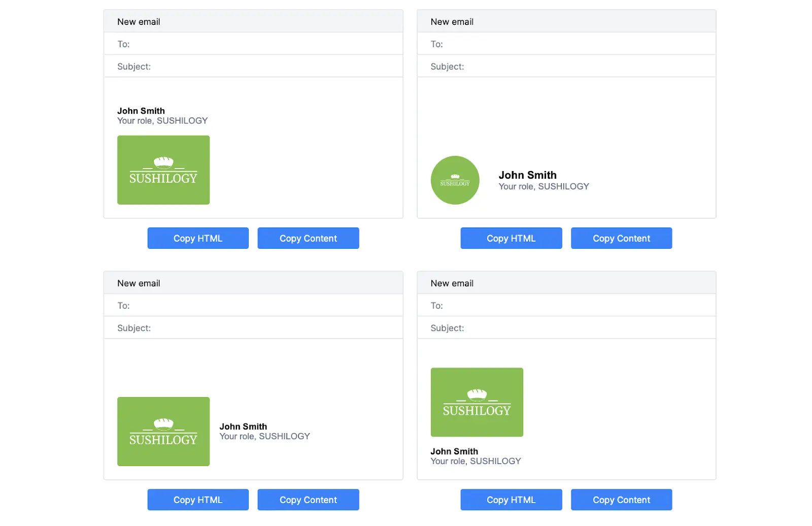This screenshot has height=526, width=812.
Task: Select John Smith name right of square logo
Action: (x=243, y=426)
